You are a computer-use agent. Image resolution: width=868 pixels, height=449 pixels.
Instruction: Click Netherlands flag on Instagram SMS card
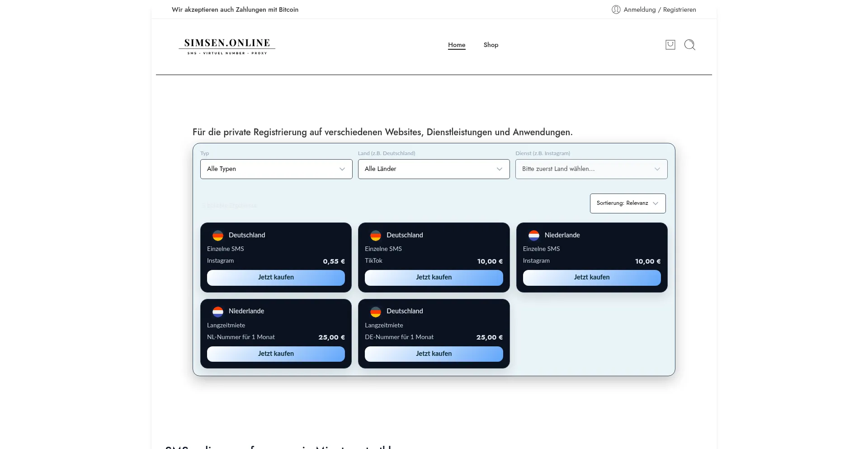(534, 236)
